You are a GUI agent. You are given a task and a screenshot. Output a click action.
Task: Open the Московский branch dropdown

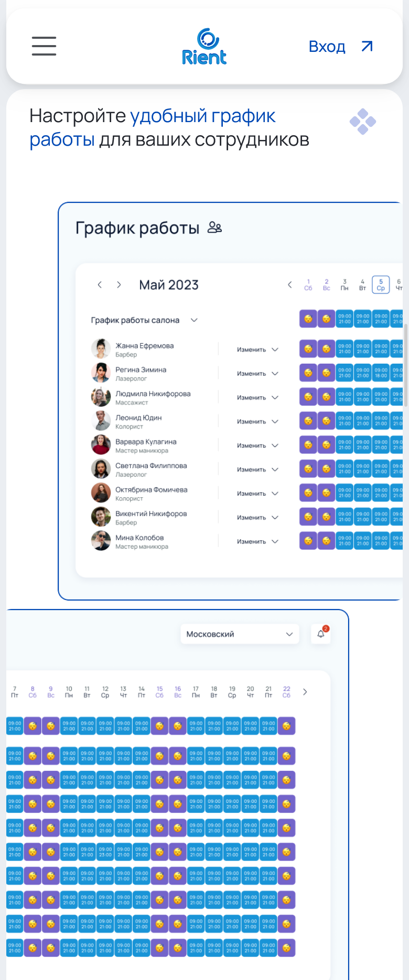(240, 634)
